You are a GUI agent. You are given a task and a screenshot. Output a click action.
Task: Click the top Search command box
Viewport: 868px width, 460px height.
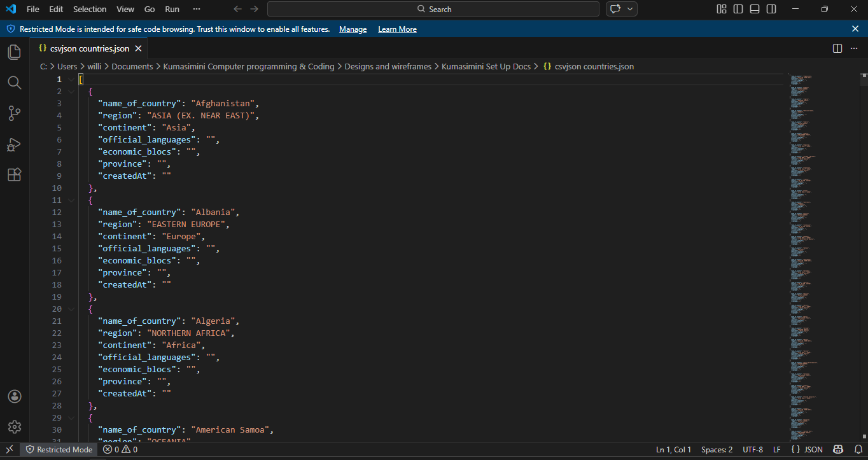click(433, 9)
